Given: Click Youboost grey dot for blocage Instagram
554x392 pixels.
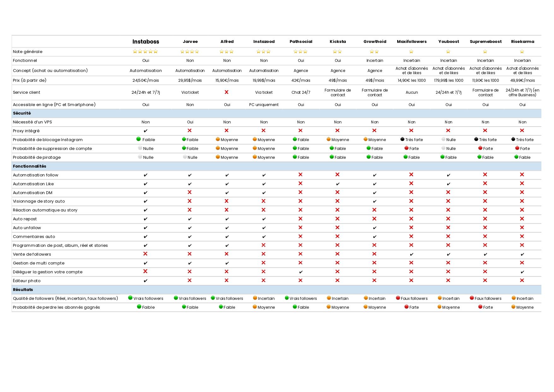Looking at the screenshot, I should pos(444,139).
